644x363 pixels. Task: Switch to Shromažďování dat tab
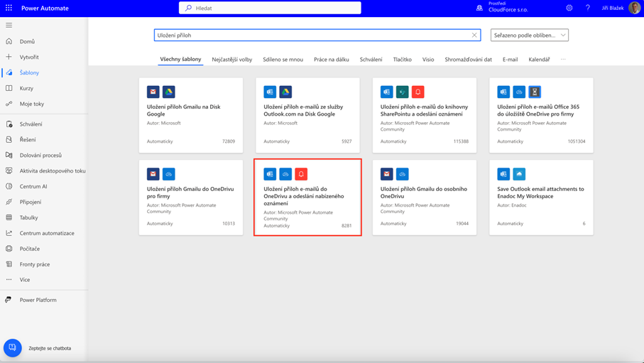(x=468, y=60)
